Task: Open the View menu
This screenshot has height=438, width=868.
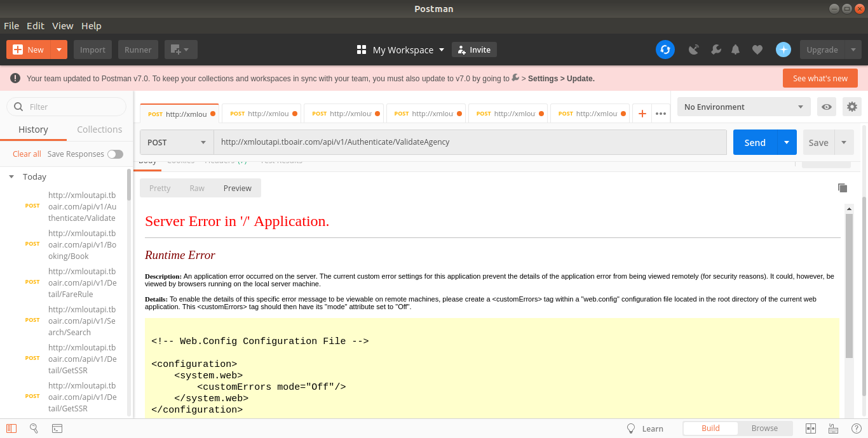Action: pyautogui.click(x=63, y=26)
